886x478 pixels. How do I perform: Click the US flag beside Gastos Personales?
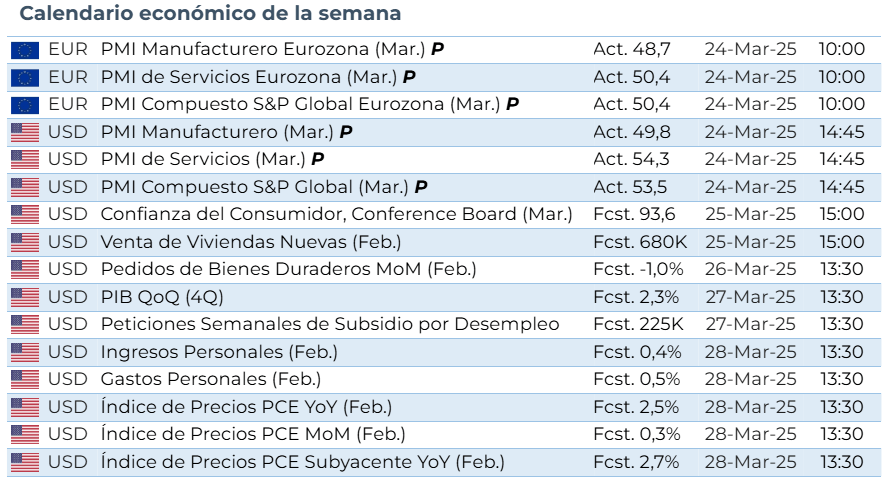[24, 380]
